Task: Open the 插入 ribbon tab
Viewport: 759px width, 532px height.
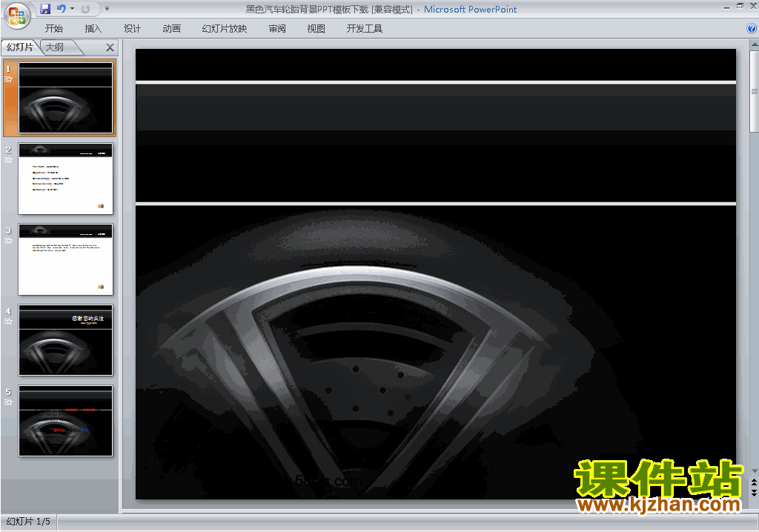Action: coord(93,29)
